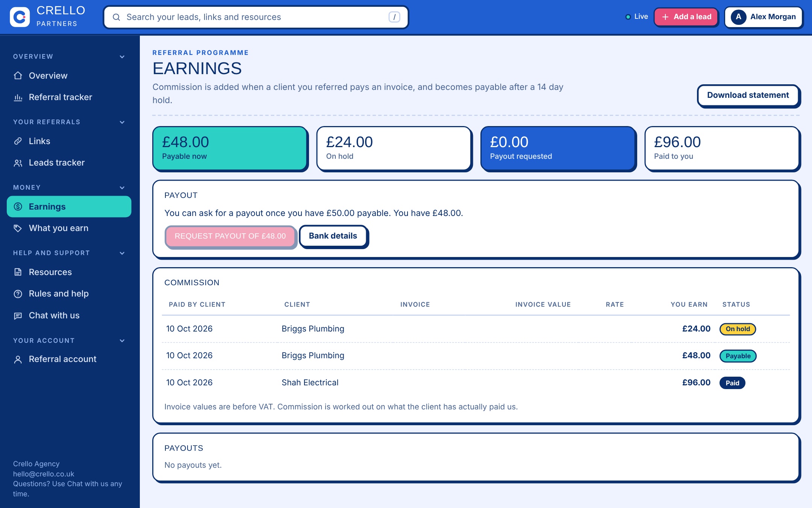Collapse the Your Referrals section chevron
Viewport: 812px width, 508px height.
122,122
